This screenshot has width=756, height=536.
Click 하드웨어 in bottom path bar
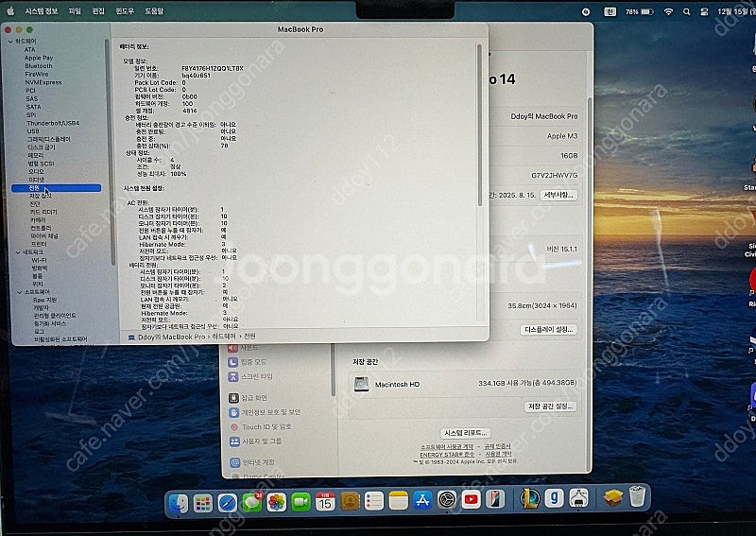coord(224,337)
